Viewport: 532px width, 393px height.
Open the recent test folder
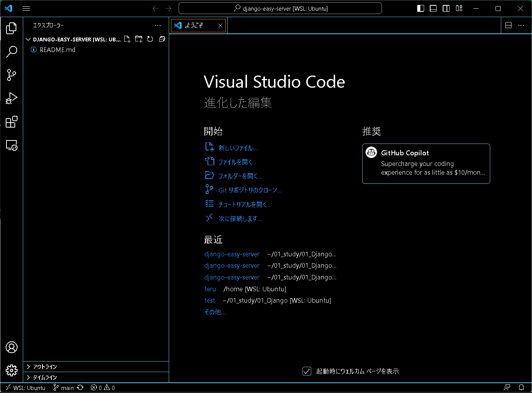[x=210, y=300]
